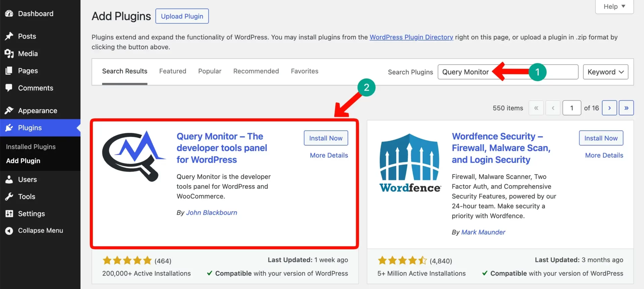The width and height of the screenshot is (644, 289).
Task: Open Mark Maunder author link
Action: click(483, 232)
